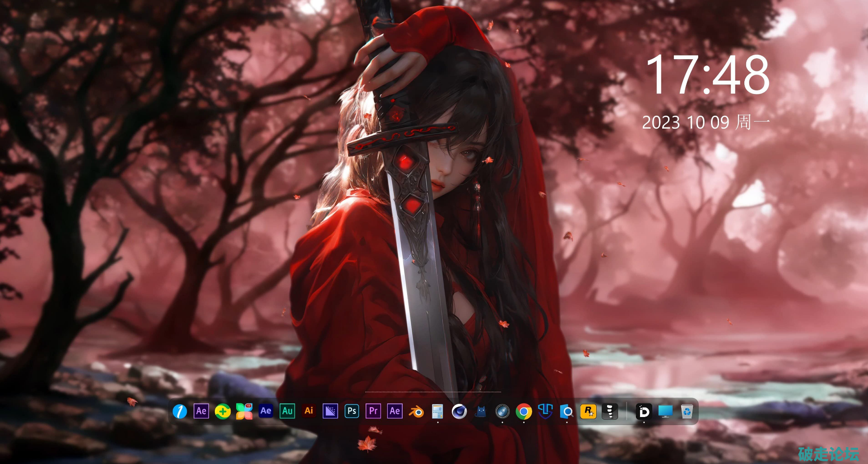Viewport: 868px width, 464px height.
Task: Start Blender from the dock
Action: (x=416, y=412)
